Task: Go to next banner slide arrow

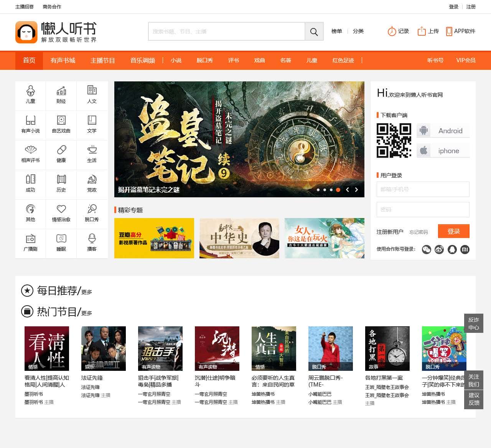Action: (356, 190)
